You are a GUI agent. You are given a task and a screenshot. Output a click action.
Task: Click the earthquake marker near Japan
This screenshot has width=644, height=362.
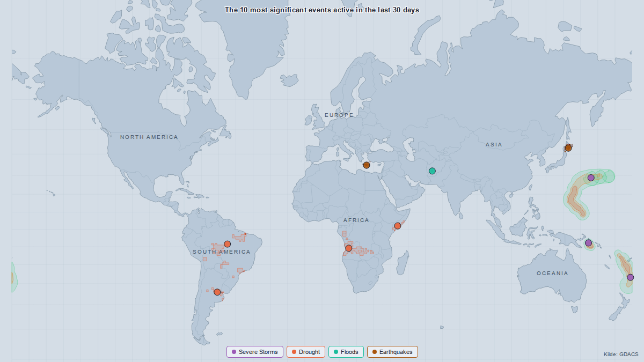(568, 148)
